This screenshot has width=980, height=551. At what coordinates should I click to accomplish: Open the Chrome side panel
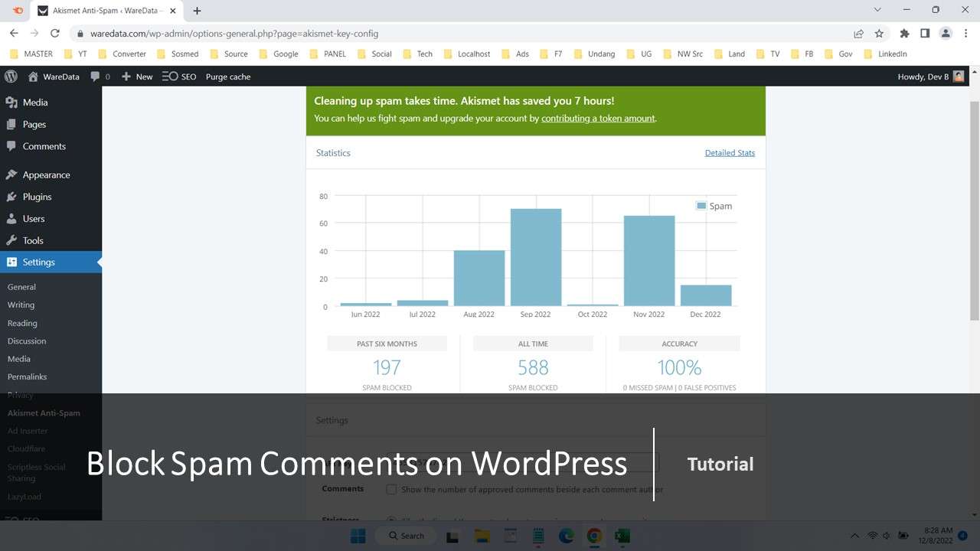pyautogui.click(x=925, y=34)
